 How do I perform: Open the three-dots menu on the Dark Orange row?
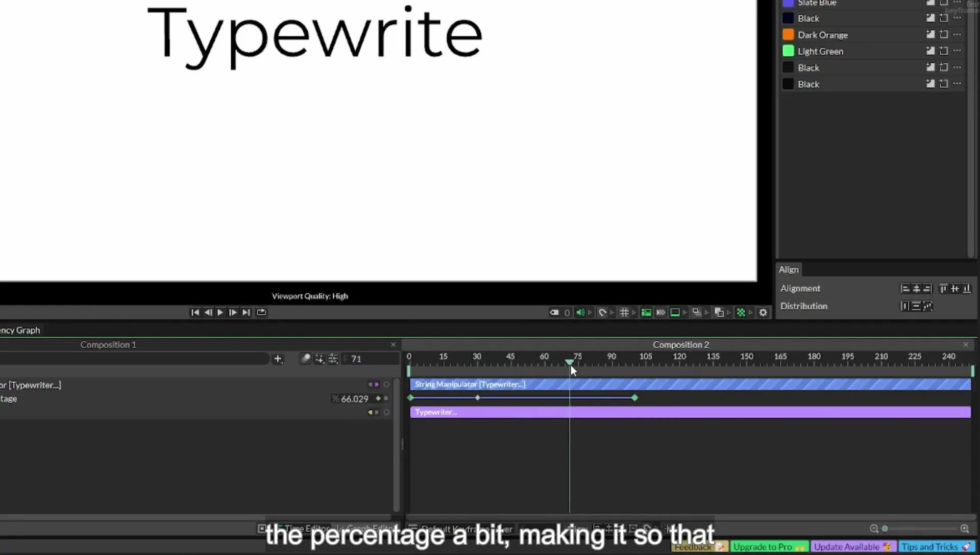[x=957, y=34]
